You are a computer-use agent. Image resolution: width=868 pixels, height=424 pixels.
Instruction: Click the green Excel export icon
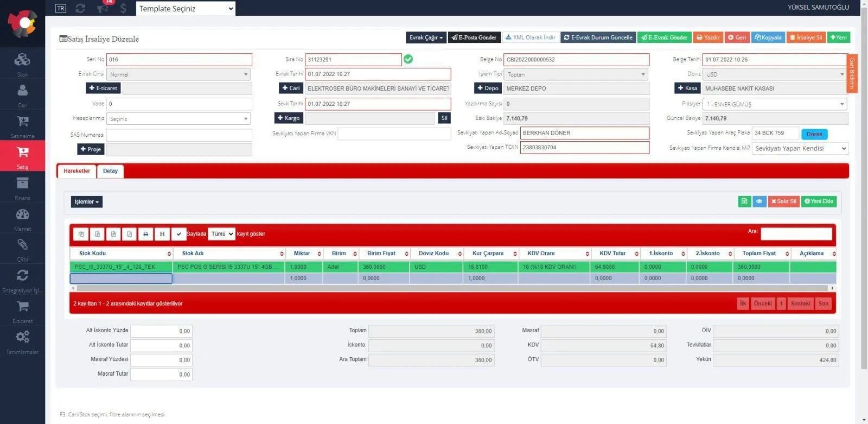tap(744, 201)
